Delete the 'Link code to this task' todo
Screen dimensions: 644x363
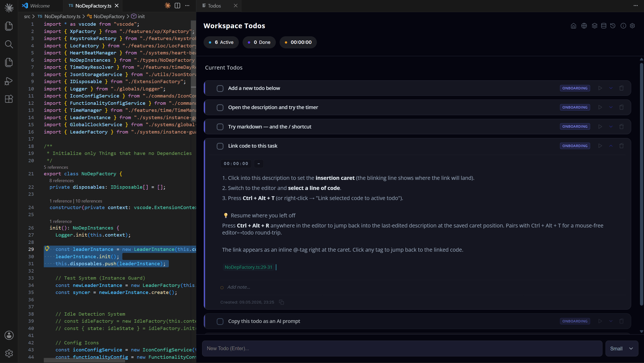coord(621,146)
